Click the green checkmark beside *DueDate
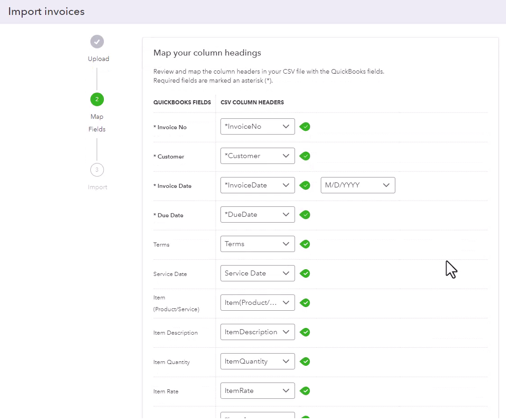Image resolution: width=506 pixels, height=420 pixels. (x=305, y=215)
